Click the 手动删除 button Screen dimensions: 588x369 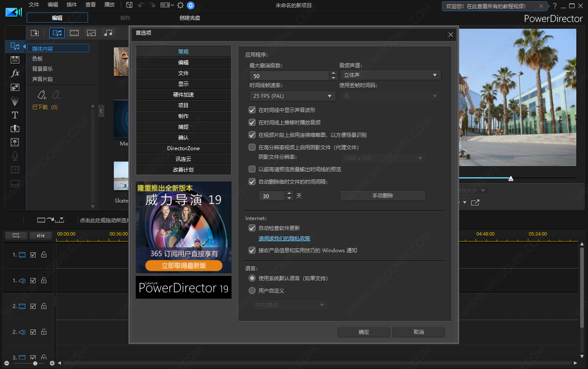383,196
